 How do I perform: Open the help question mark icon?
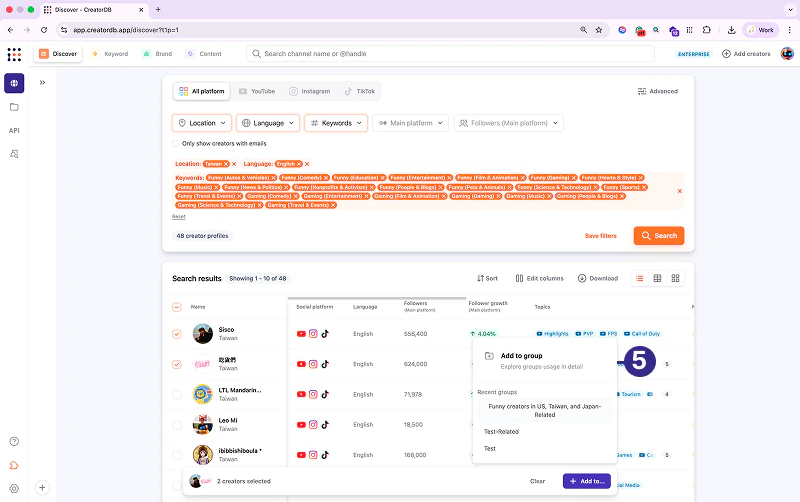(14, 441)
